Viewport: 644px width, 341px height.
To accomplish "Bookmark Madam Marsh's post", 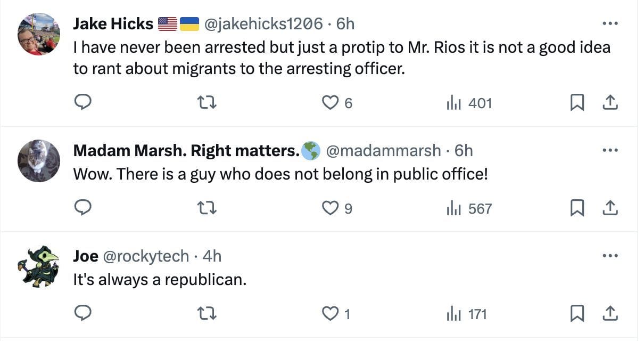I will pos(577,208).
